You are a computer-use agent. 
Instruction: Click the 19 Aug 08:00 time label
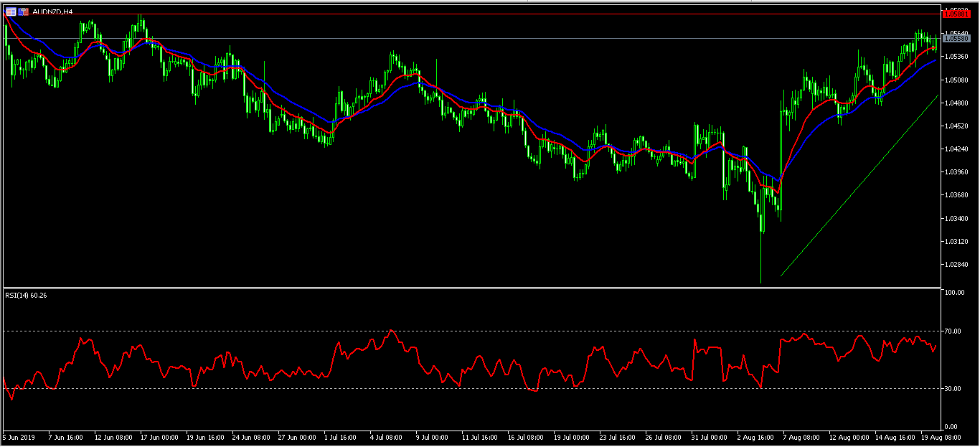point(941,436)
